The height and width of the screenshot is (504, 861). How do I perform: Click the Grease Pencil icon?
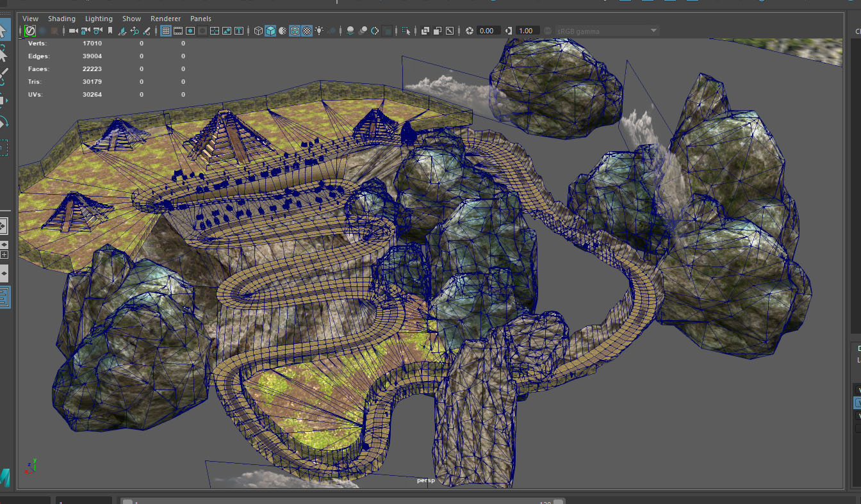coord(147,31)
